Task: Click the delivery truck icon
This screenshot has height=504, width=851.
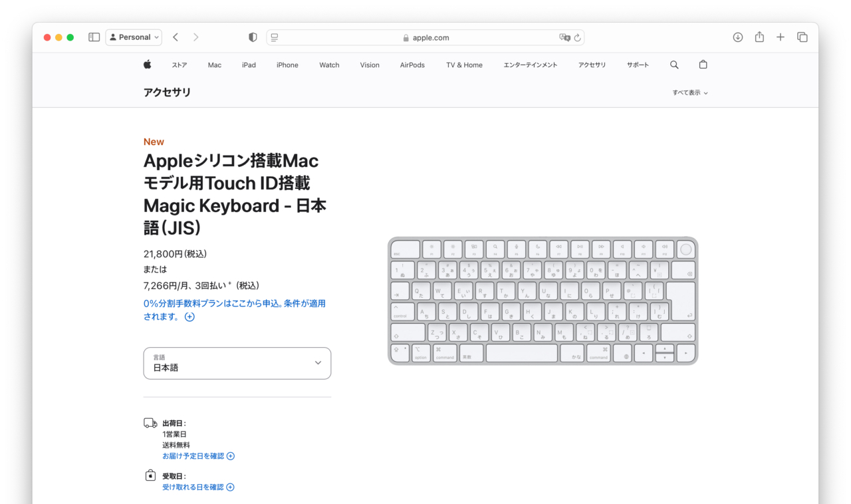Action: point(150,423)
